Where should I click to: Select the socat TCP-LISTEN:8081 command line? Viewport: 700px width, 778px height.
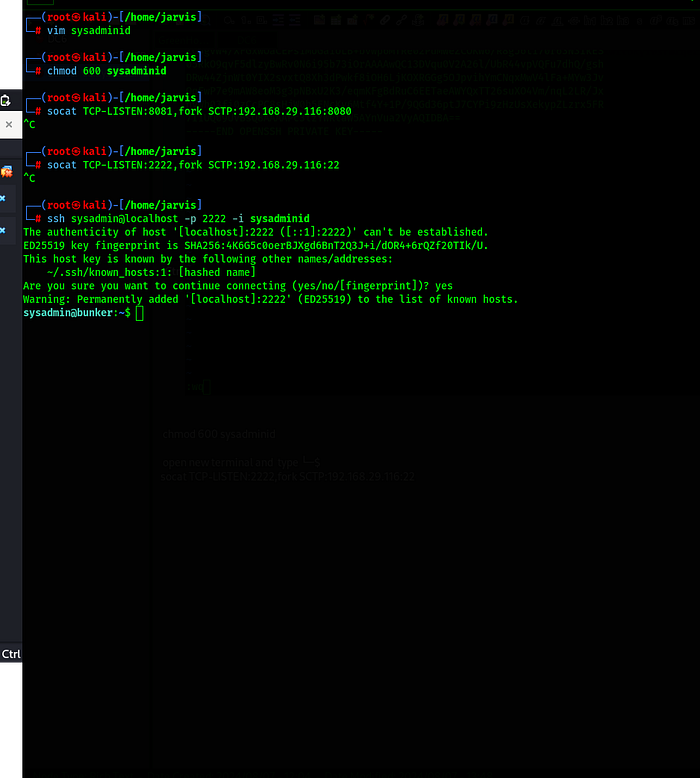198,112
